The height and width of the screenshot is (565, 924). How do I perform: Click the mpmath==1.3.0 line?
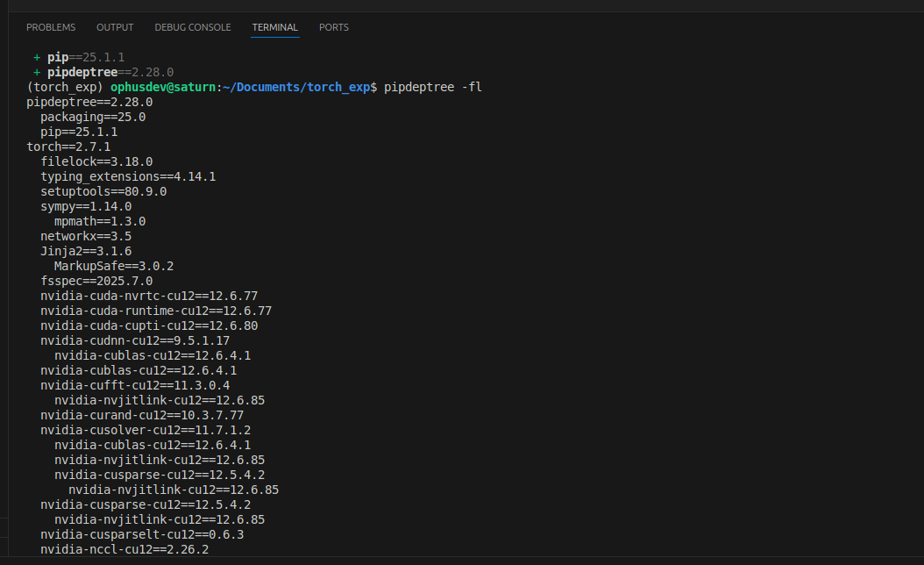100,221
